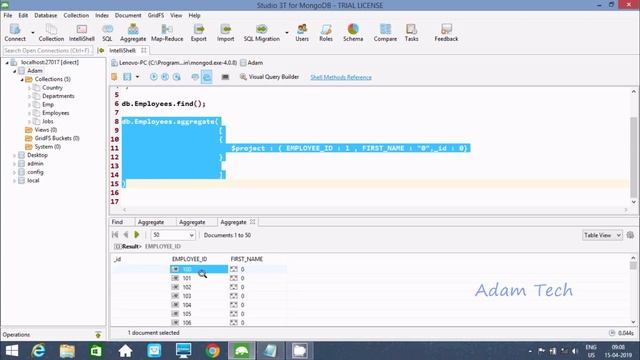Click the second play icon to execute selection
Screen dimensions: 640x360
[x=165, y=77]
